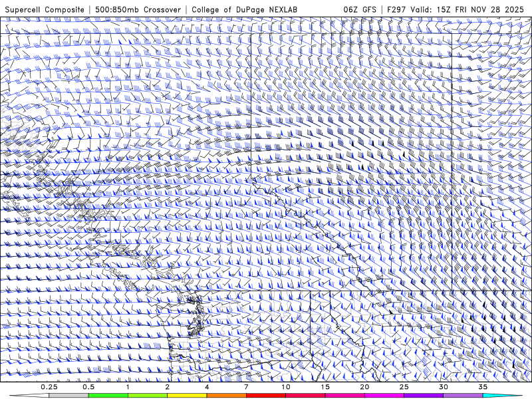Click the colorbar value 30
The width and height of the screenshot is (532, 399).
[443, 387]
